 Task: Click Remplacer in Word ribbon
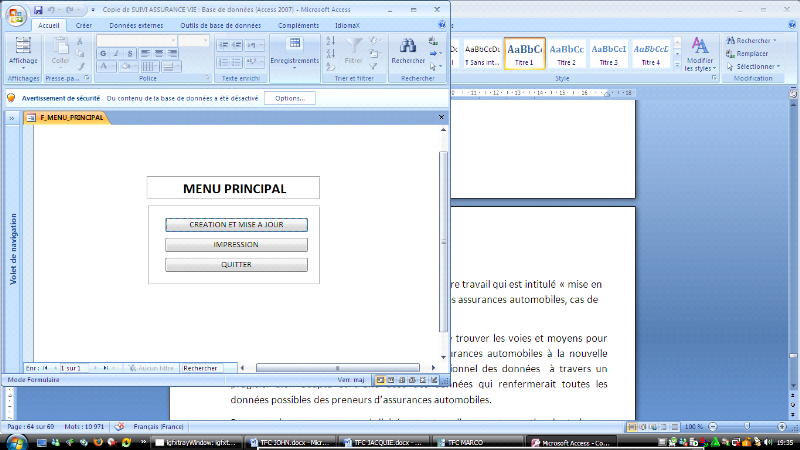[x=747, y=54]
